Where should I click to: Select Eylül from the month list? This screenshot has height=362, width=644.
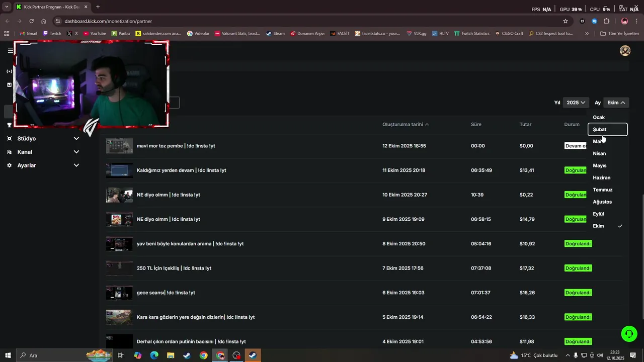(608, 214)
